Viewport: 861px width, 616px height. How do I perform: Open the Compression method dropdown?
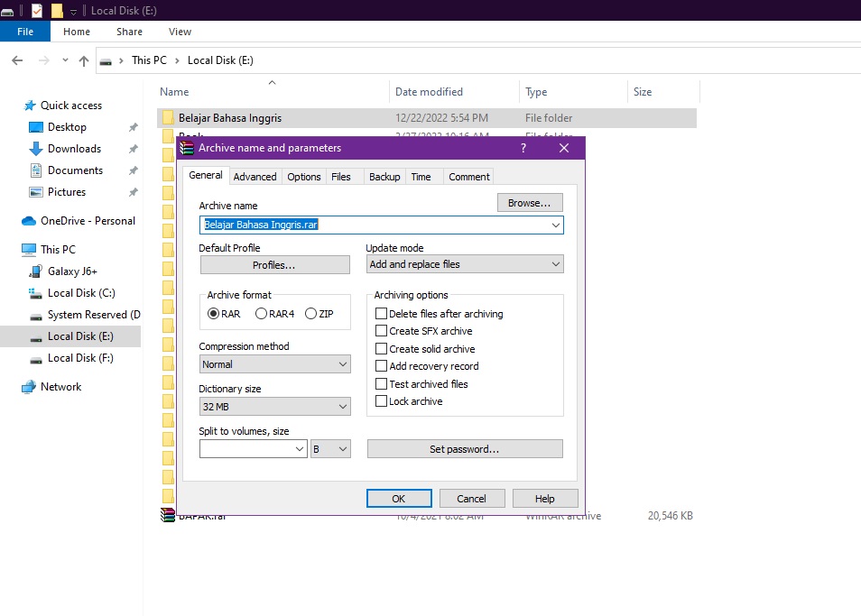pyautogui.click(x=275, y=363)
